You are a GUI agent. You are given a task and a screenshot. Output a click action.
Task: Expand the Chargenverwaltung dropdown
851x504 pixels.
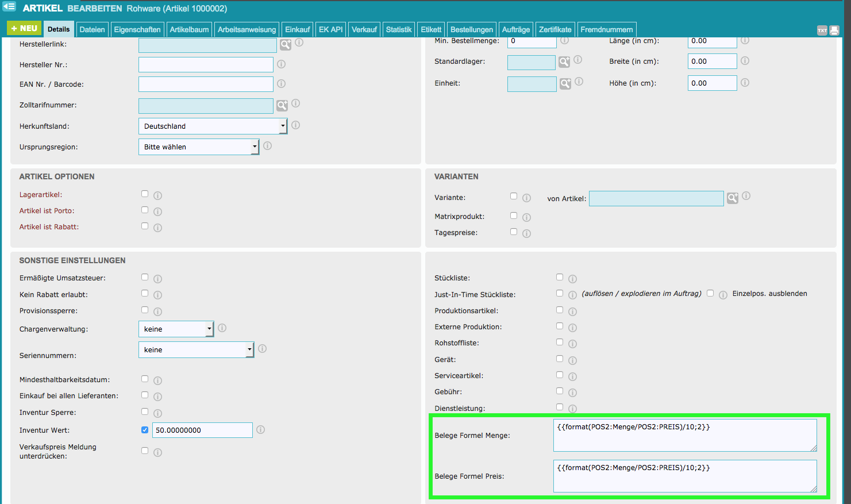(x=176, y=329)
